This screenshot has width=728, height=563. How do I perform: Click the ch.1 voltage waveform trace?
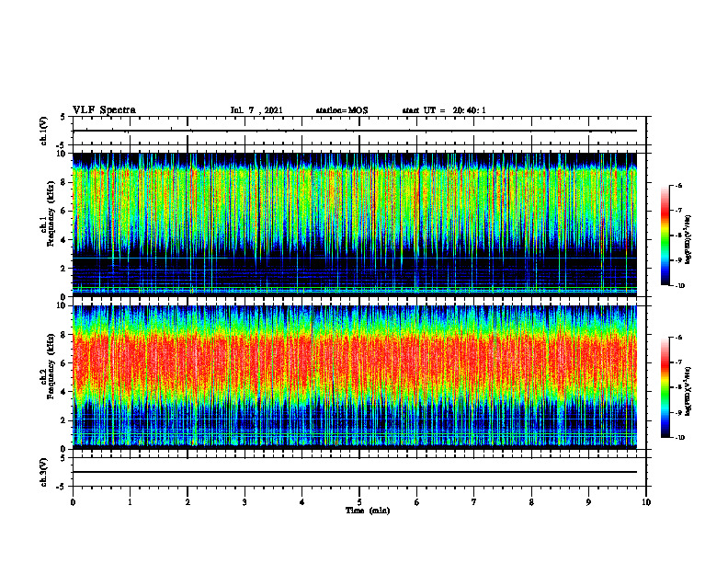click(x=355, y=131)
